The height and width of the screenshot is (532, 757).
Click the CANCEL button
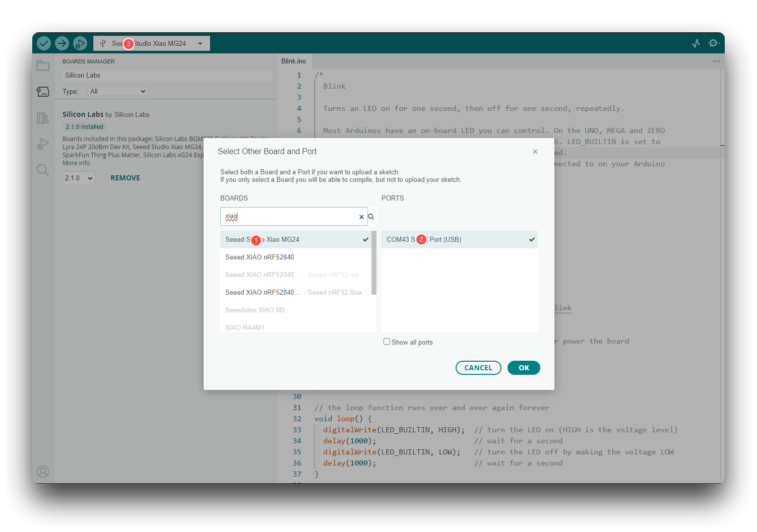click(x=478, y=368)
